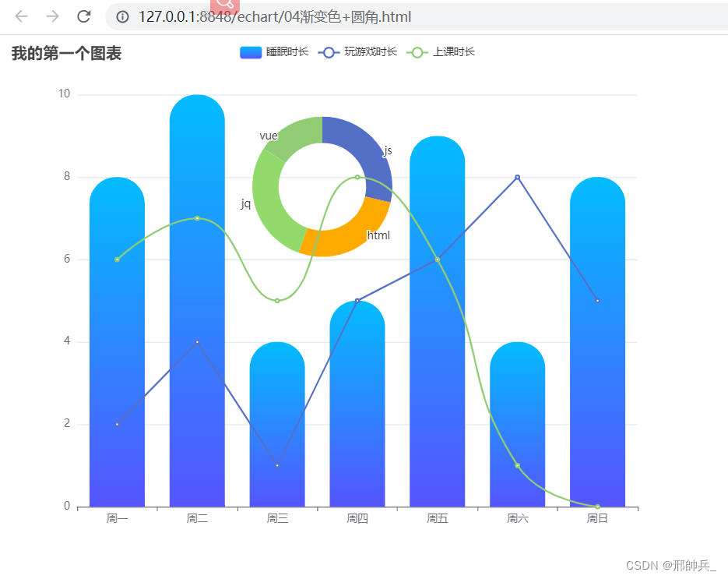Toggle the 睡眠时长 legend item

point(274,52)
